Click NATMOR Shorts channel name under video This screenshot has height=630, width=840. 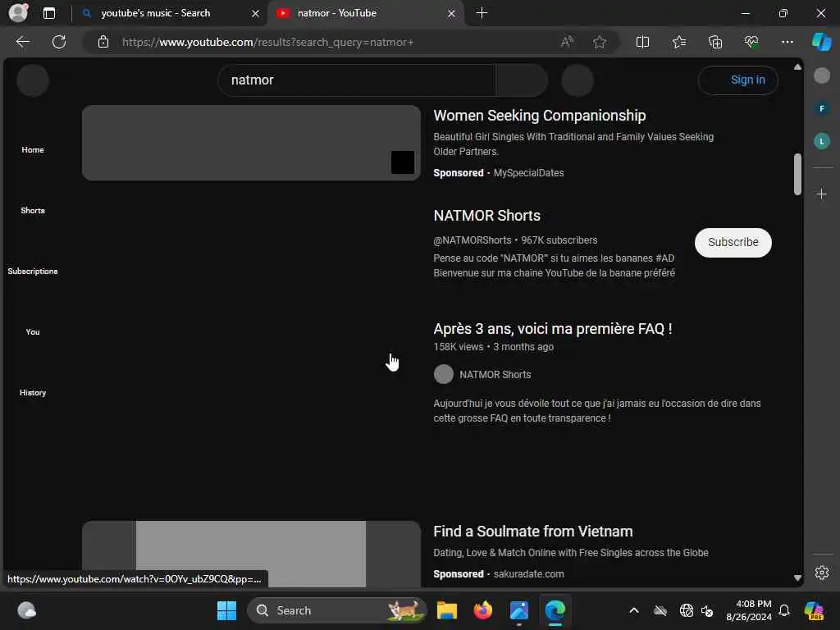(495, 374)
